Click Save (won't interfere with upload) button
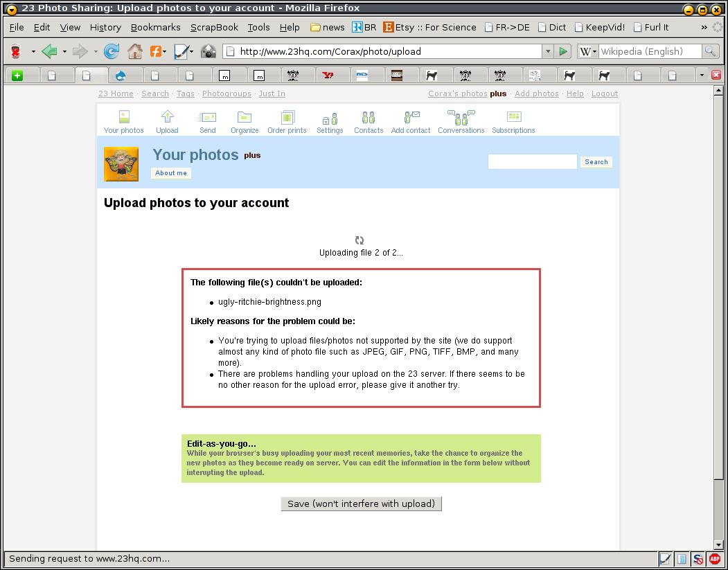Screen dimensions: 728x570 pyautogui.click(x=361, y=504)
